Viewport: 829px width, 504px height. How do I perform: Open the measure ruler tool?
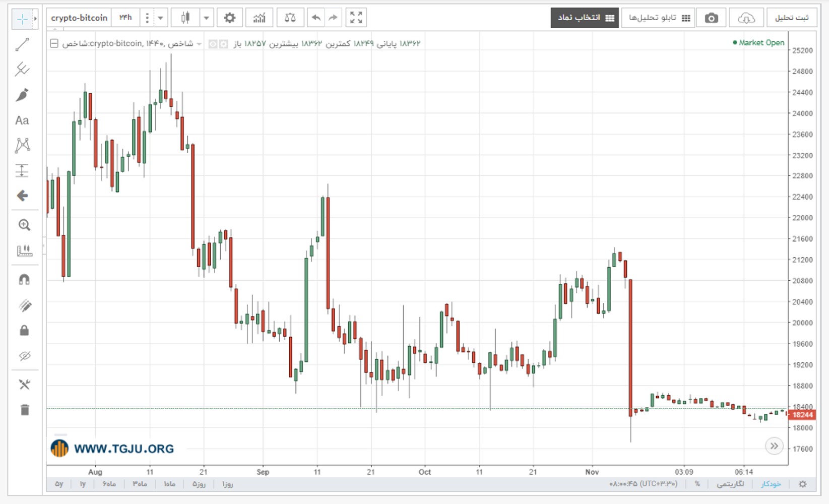click(x=24, y=250)
